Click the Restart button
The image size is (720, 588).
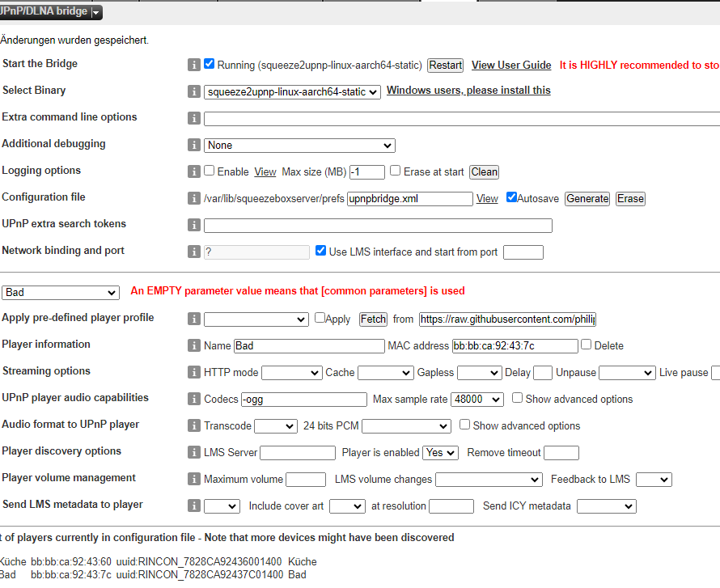coord(445,66)
